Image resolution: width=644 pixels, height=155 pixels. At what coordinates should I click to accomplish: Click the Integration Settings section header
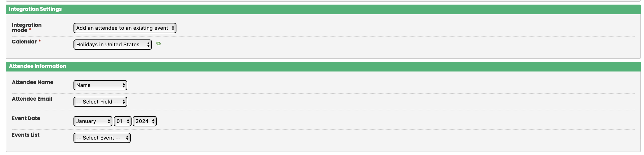click(x=35, y=9)
